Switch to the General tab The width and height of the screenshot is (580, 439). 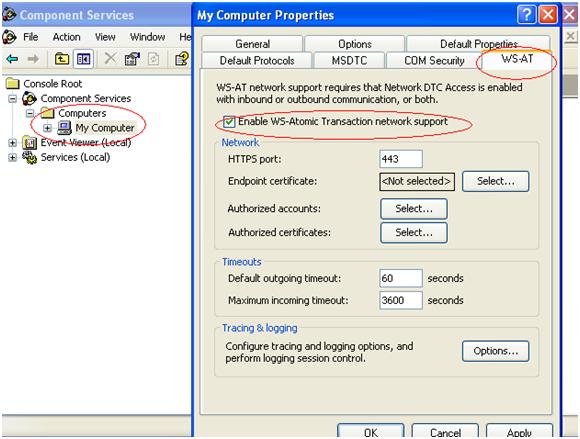[x=252, y=44]
